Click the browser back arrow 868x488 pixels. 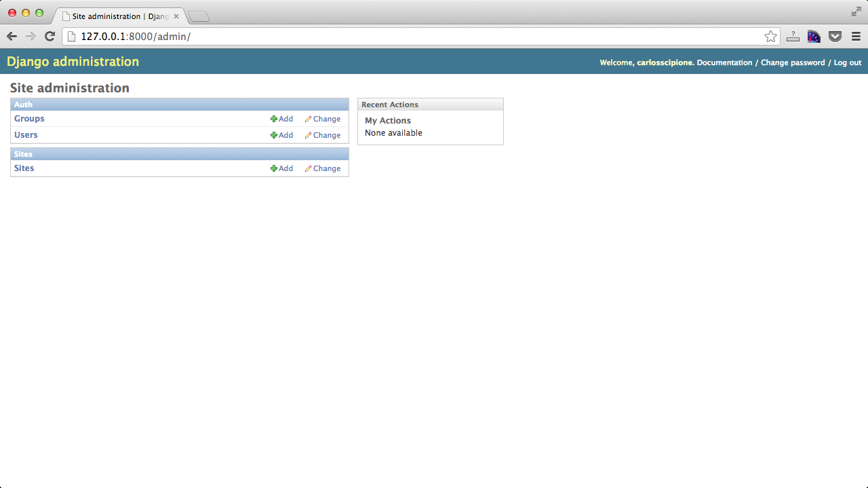(x=12, y=37)
